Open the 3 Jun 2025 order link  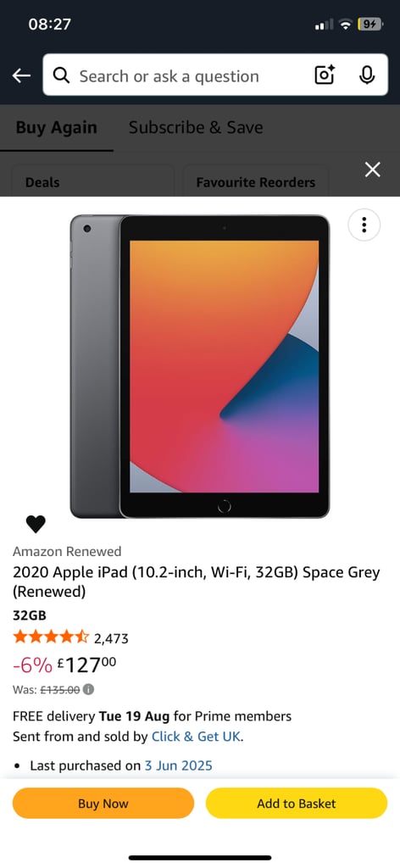[x=179, y=765]
